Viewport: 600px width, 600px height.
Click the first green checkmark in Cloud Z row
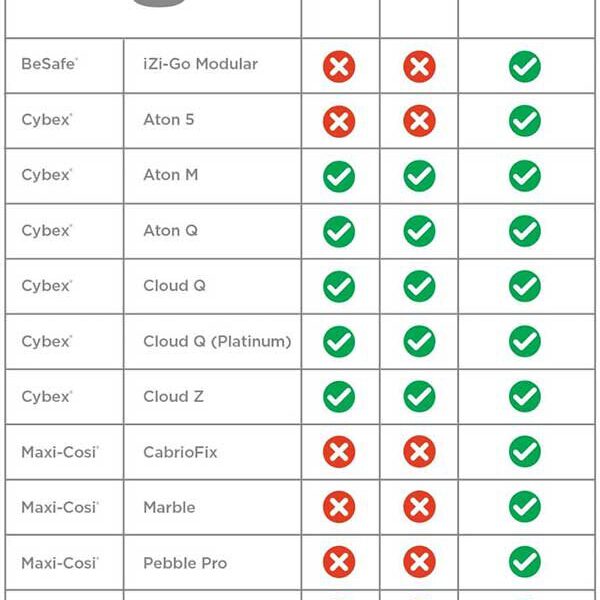[339, 397]
